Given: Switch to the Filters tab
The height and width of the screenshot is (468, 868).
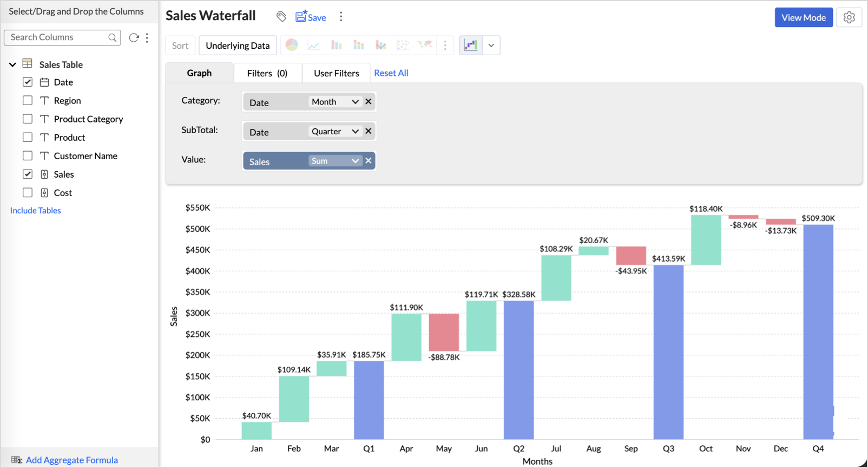Looking at the screenshot, I should pyautogui.click(x=267, y=73).
